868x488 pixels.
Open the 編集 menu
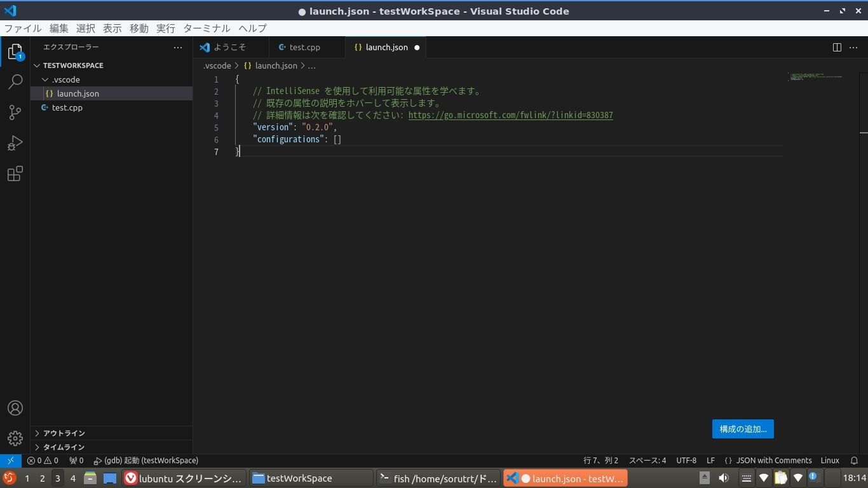pyautogui.click(x=59, y=29)
